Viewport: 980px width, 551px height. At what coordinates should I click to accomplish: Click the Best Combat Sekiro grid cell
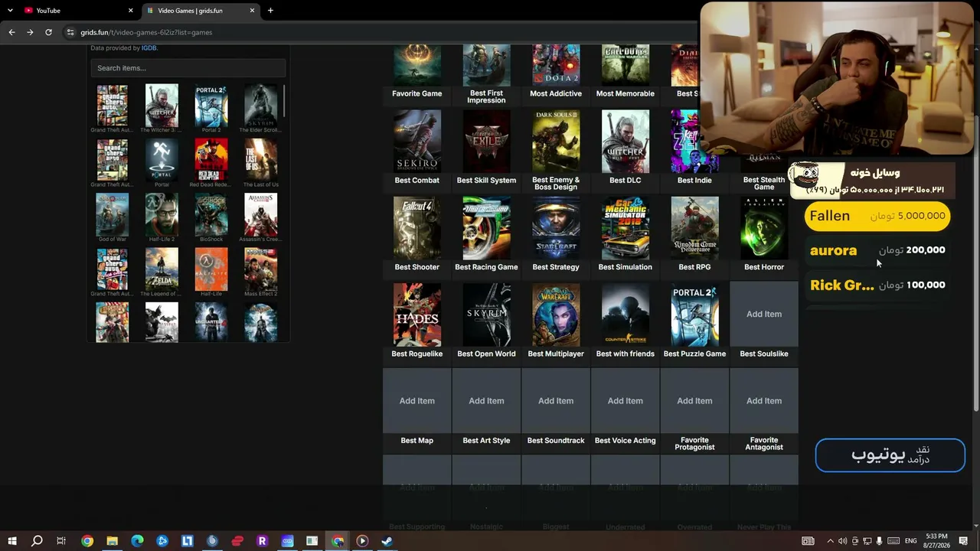[x=417, y=142]
